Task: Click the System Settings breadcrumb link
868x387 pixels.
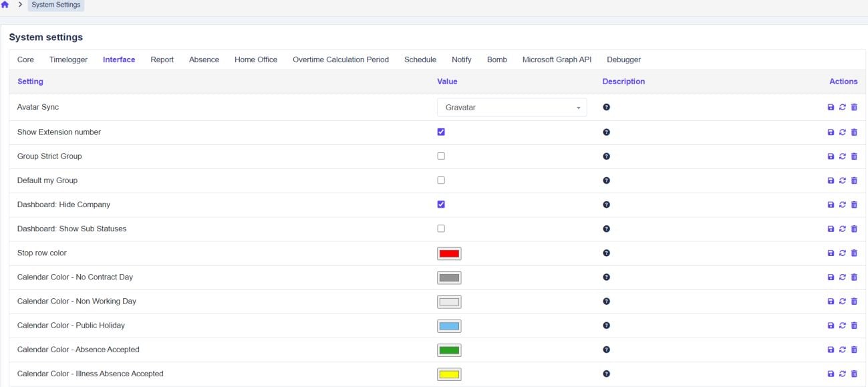Action: click(x=56, y=5)
